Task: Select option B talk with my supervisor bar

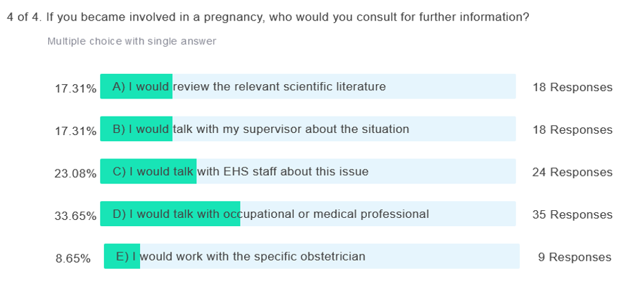Action: point(308,129)
